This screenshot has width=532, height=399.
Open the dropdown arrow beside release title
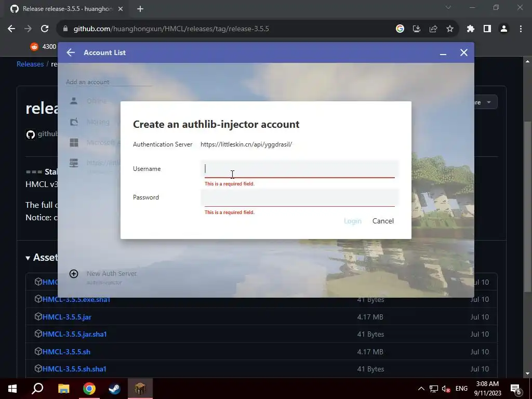click(x=488, y=102)
